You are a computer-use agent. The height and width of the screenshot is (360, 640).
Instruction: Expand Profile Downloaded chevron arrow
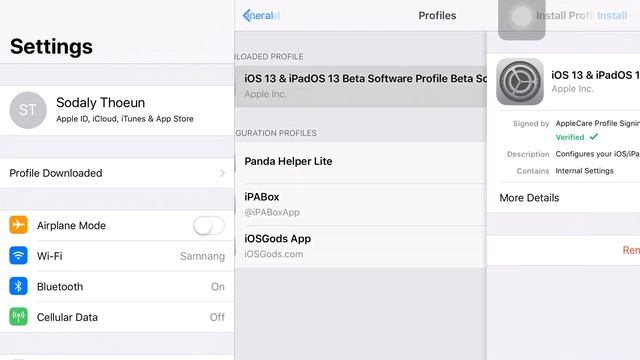click(222, 173)
